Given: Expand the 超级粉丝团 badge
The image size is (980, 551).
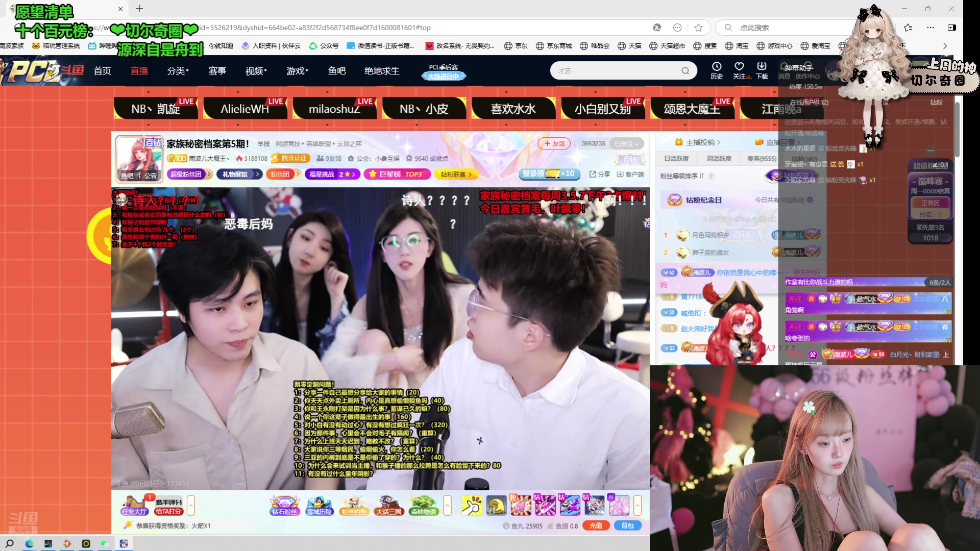Looking at the screenshot, I should coord(189,174).
